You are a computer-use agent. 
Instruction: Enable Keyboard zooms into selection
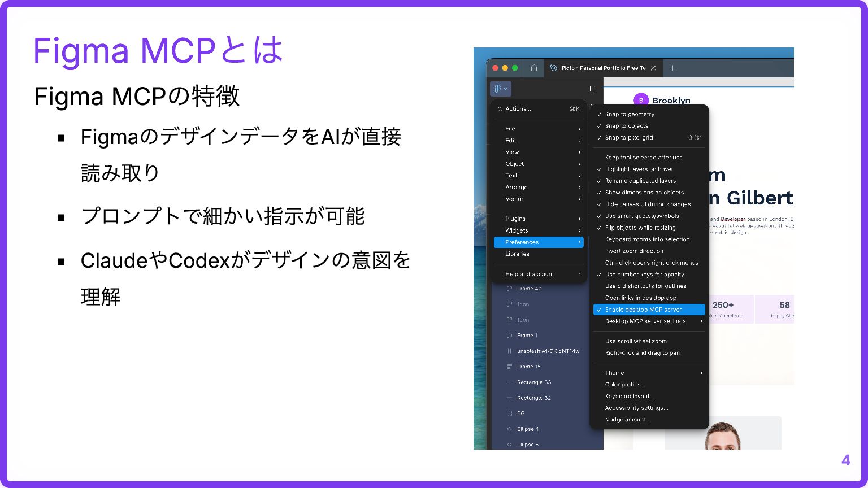coord(649,239)
